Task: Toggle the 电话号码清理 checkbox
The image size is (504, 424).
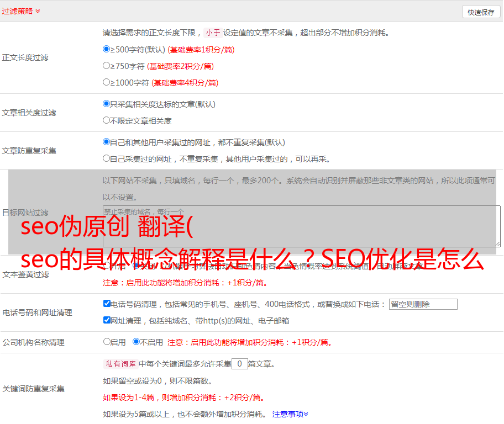Action: coord(107,304)
